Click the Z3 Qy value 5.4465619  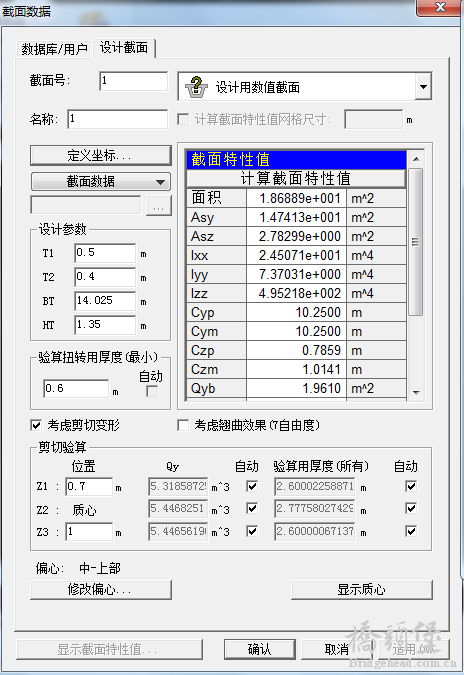point(178,532)
